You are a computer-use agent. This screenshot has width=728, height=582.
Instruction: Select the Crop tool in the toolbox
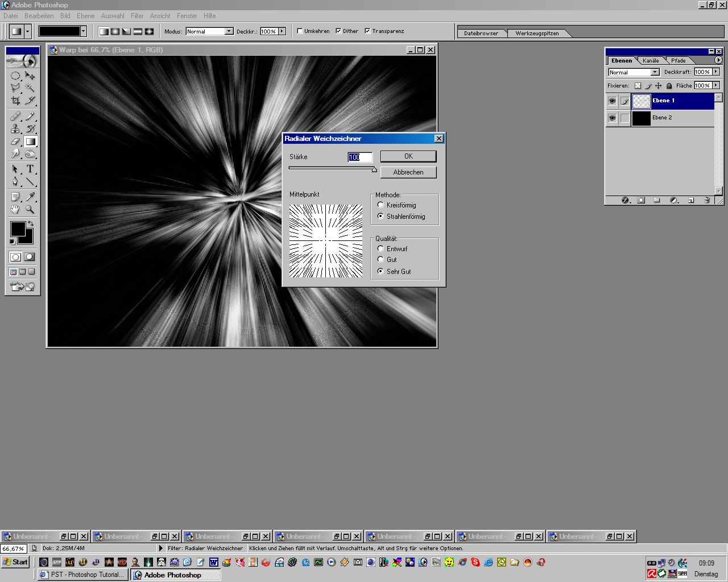[x=15, y=101]
